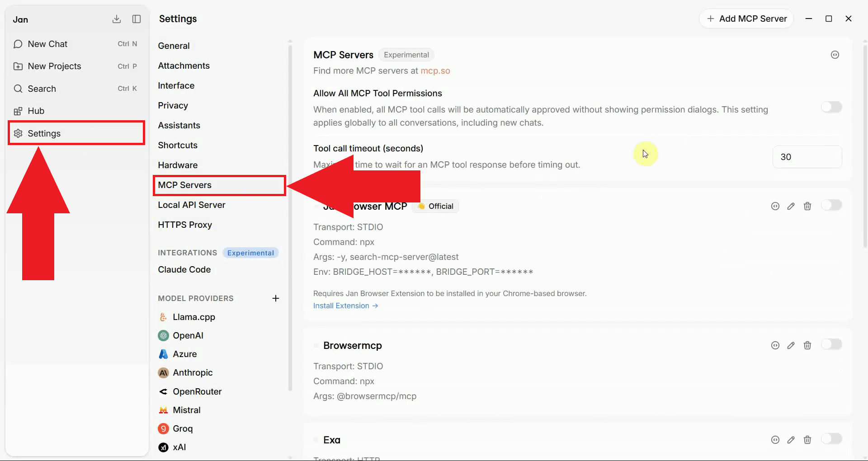This screenshot has height=461, width=868.
Task: Click the Anthropic provider logo
Action: click(163, 373)
